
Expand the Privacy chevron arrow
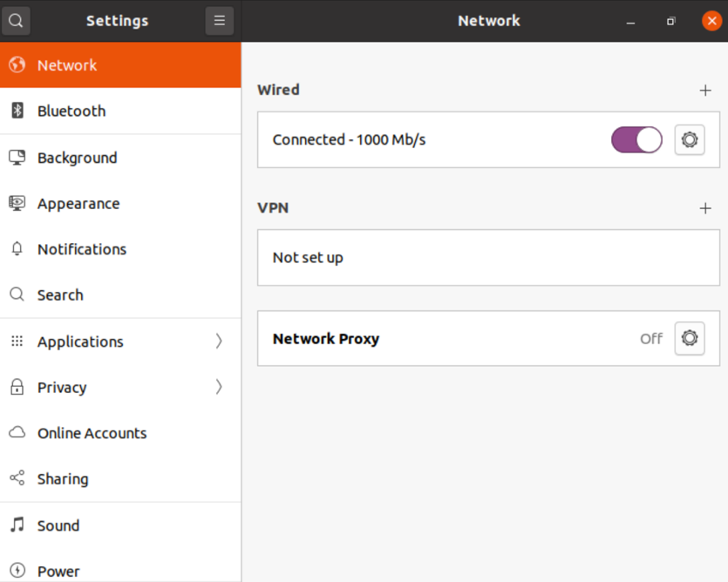click(x=219, y=387)
